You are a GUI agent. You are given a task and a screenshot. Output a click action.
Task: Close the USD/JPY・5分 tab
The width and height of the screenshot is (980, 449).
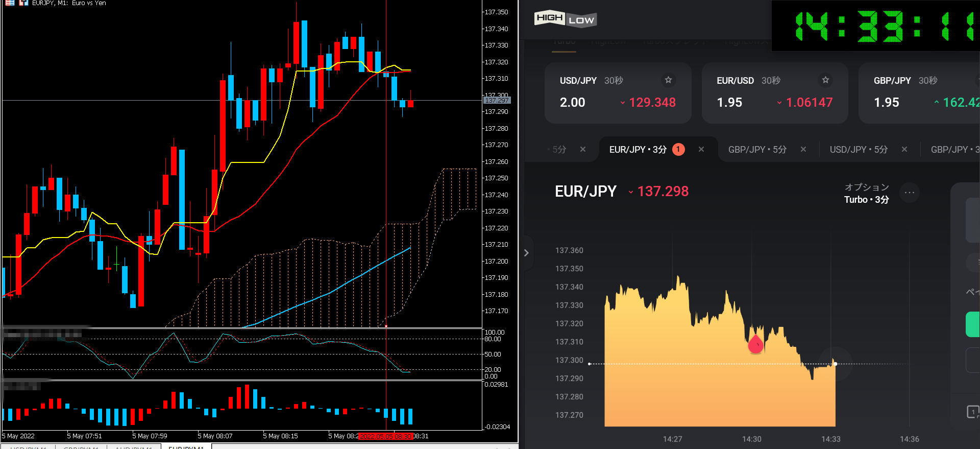[904, 149]
